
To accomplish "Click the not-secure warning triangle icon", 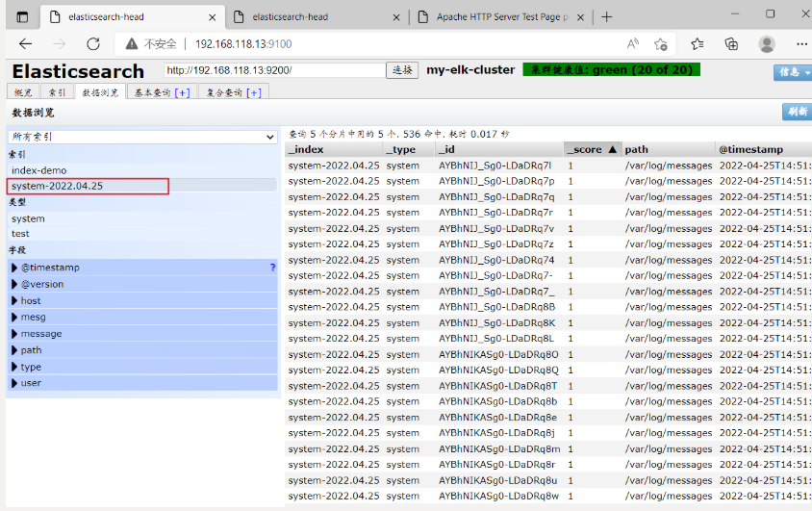I will click(x=132, y=44).
